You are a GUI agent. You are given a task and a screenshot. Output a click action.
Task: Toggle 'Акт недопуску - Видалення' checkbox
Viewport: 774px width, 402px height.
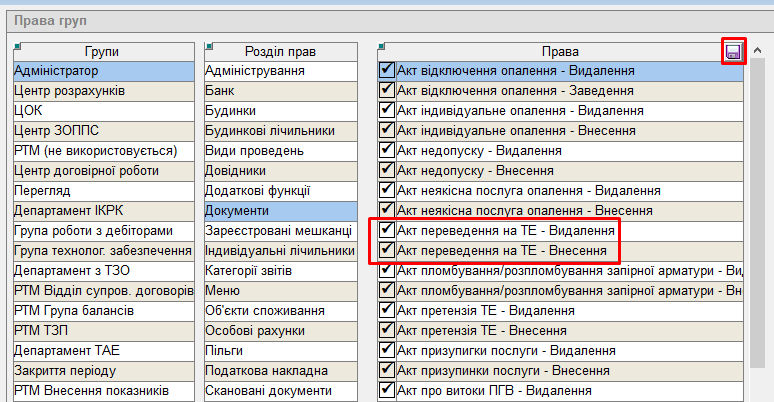[x=387, y=151]
